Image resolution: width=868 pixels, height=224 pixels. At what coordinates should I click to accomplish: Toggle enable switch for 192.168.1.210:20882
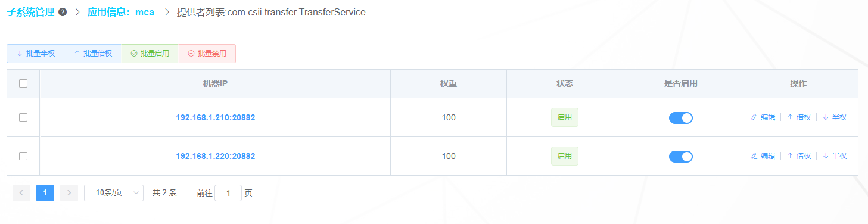[681, 118]
